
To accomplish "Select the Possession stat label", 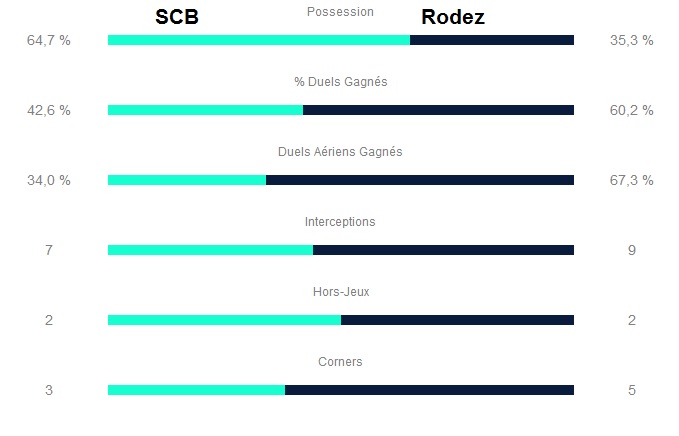I will [340, 12].
